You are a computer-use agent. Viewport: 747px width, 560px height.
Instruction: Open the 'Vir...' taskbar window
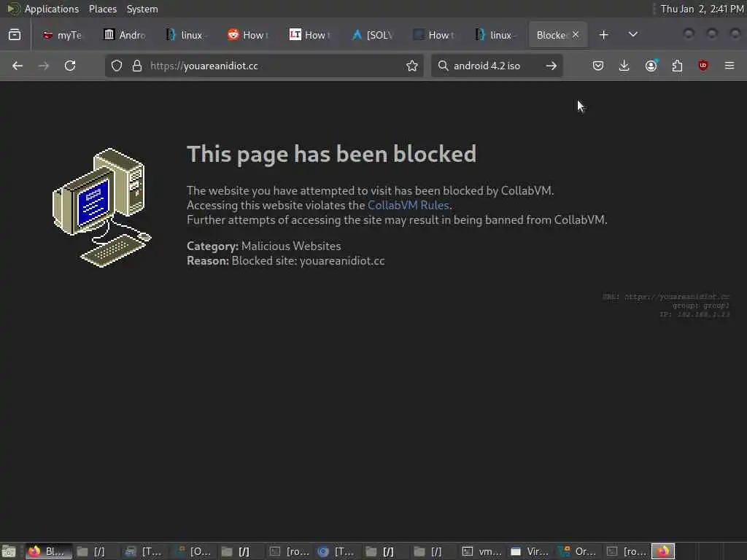point(530,551)
